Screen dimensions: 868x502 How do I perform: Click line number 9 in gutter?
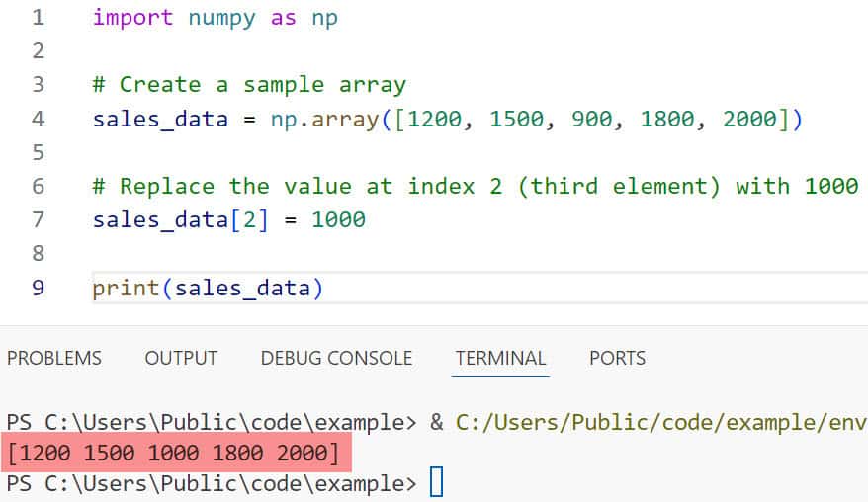(x=38, y=288)
